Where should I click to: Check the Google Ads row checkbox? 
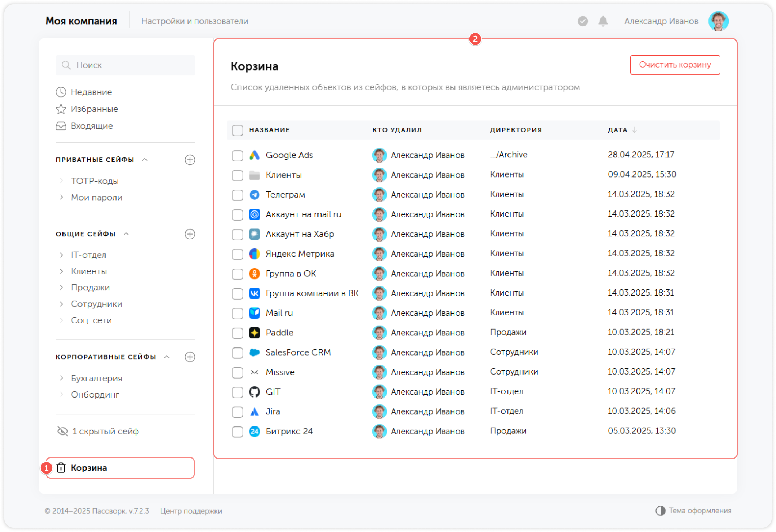[x=237, y=155]
